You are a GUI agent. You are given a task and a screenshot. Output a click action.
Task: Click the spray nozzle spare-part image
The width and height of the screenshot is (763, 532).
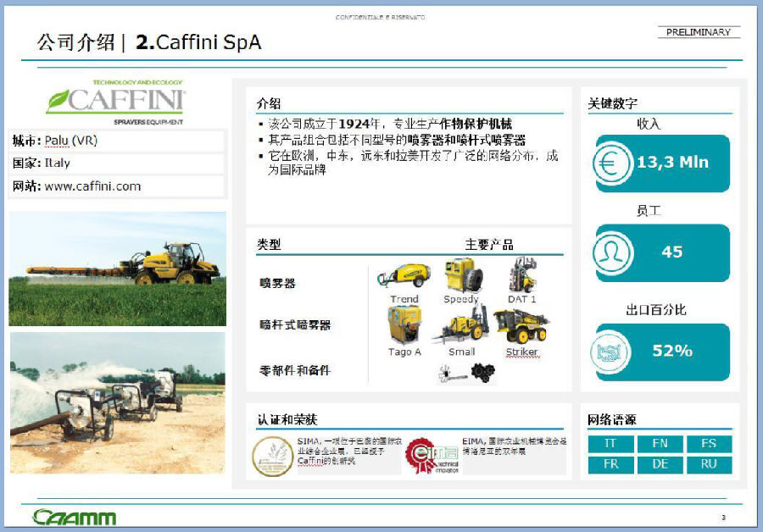coord(452,374)
